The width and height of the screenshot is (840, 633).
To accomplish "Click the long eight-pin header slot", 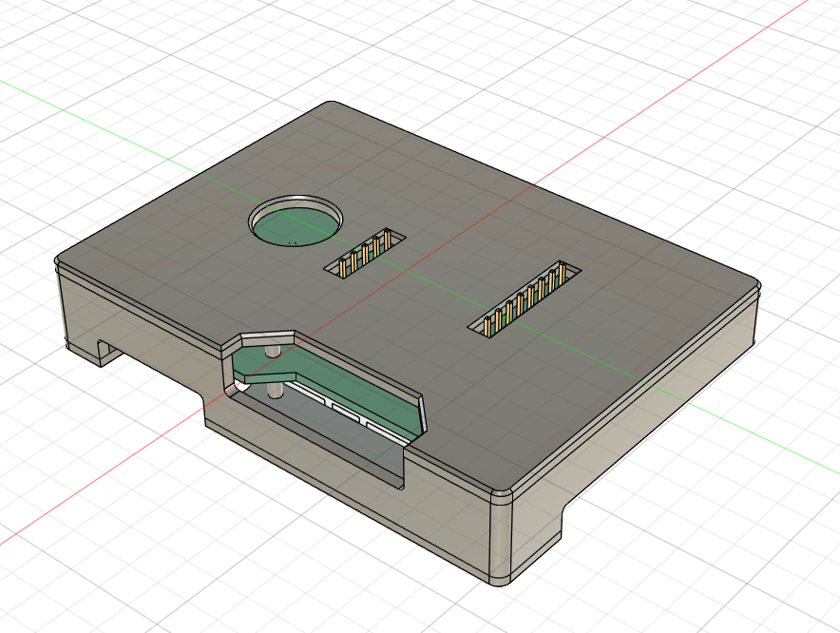I will tap(525, 298).
